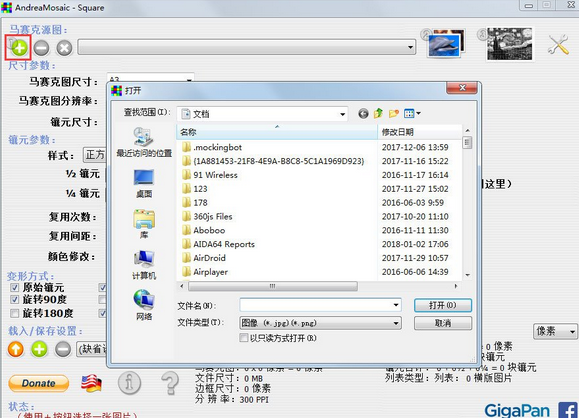
Task: Add a mosaic source image with green plus
Action: [19, 48]
